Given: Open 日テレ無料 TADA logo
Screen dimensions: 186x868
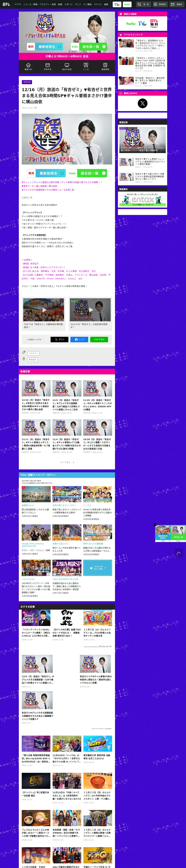Looking at the screenshot, I should [154, 23].
